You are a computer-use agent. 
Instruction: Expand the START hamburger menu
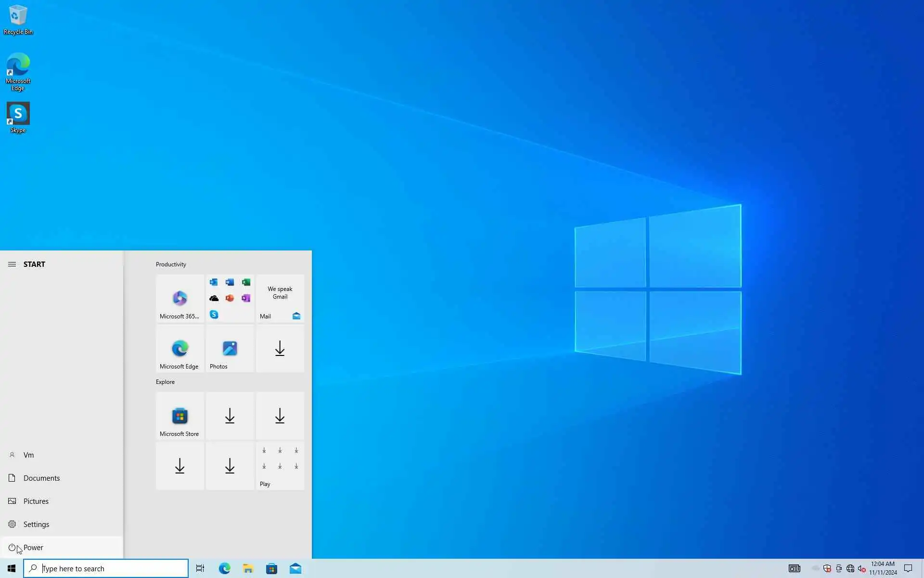click(x=12, y=264)
